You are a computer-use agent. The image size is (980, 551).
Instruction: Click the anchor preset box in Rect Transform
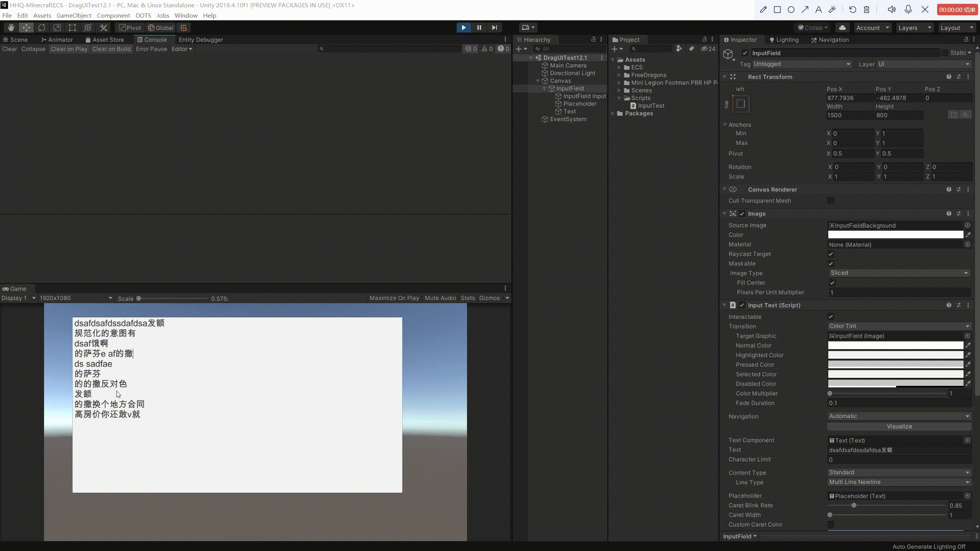pyautogui.click(x=741, y=103)
